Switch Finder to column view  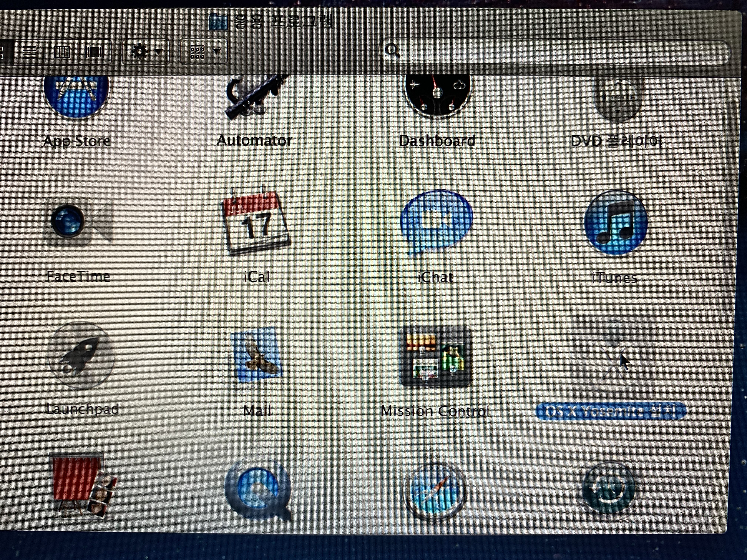tap(62, 52)
